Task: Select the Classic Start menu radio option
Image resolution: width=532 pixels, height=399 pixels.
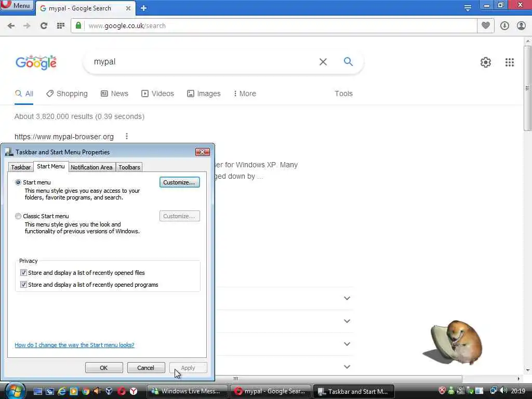Action: coord(18,216)
